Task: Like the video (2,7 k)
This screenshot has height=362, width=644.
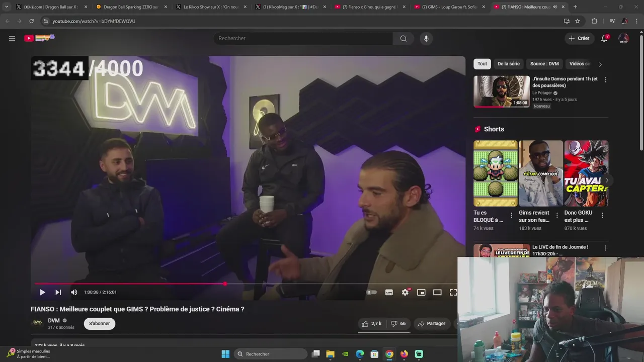Action: pyautogui.click(x=372, y=324)
